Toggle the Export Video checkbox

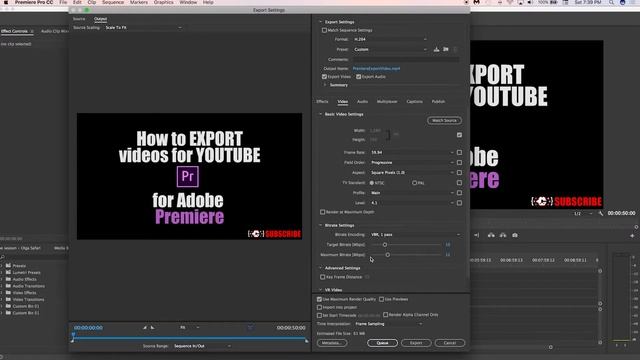tap(324, 77)
